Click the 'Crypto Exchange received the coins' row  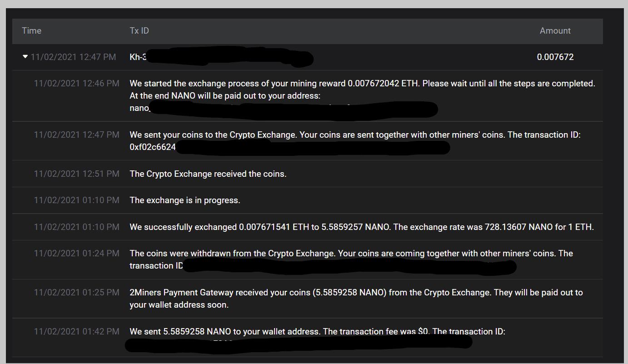[x=308, y=174]
